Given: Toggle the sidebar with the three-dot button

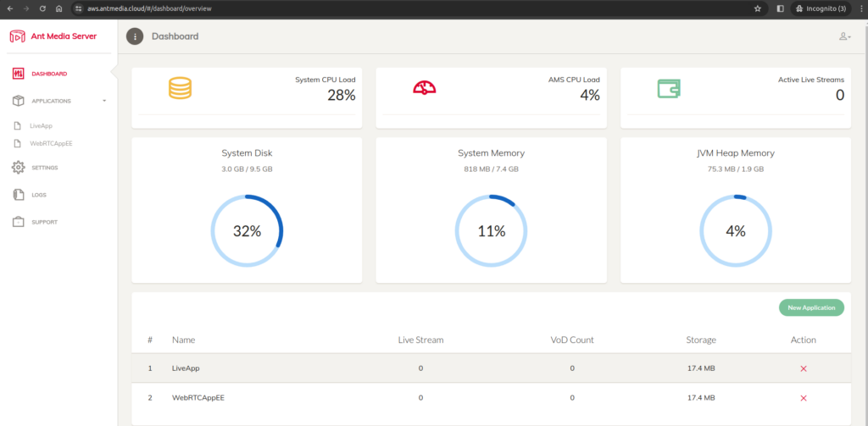Looking at the screenshot, I should click(x=135, y=36).
